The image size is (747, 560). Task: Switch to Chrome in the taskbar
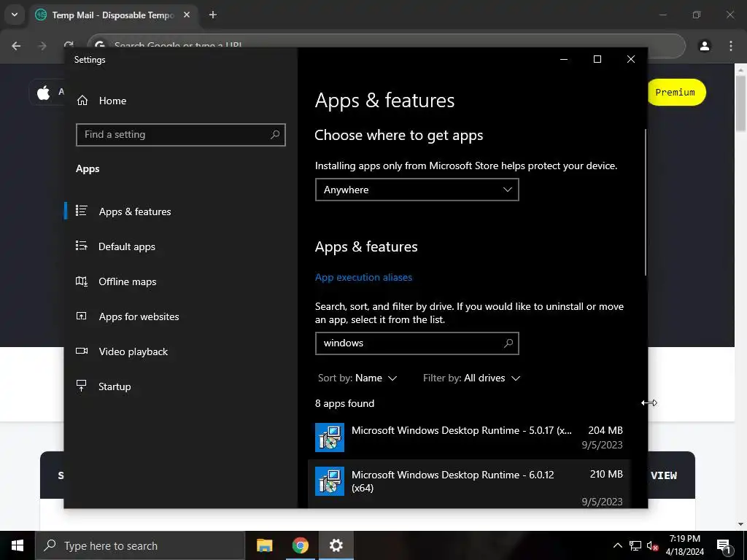[300, 545]
